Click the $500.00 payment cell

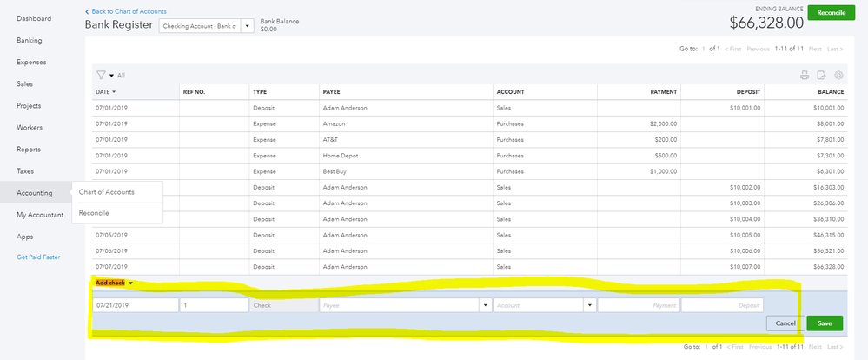coord(639,156)
